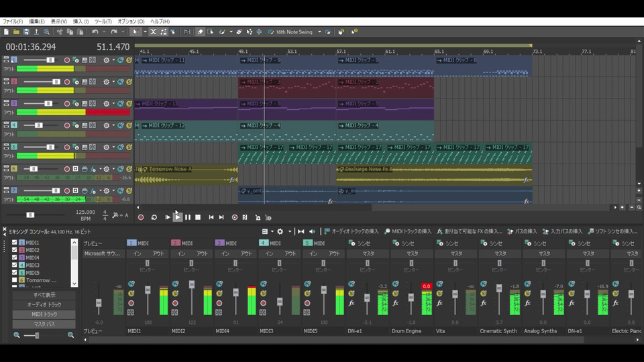644x362 pixels.
Task: Expand the track 1 settings gear dropdown
Action: point(113,60)
